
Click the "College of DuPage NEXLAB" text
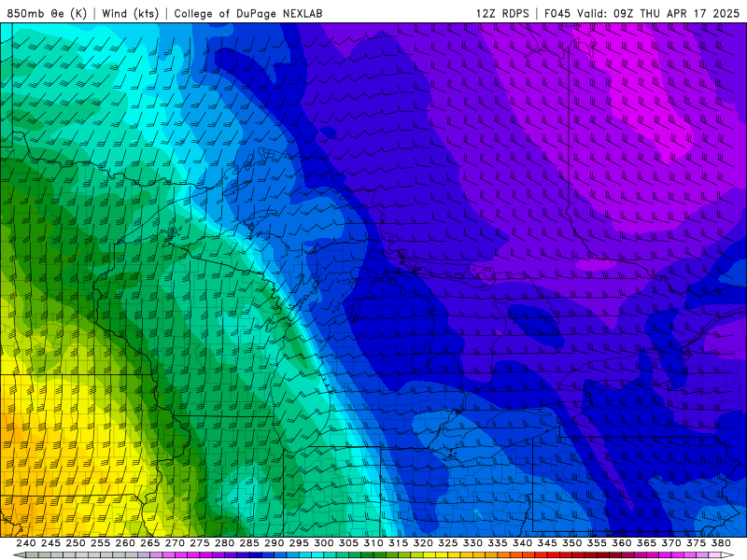pos(247,13)
